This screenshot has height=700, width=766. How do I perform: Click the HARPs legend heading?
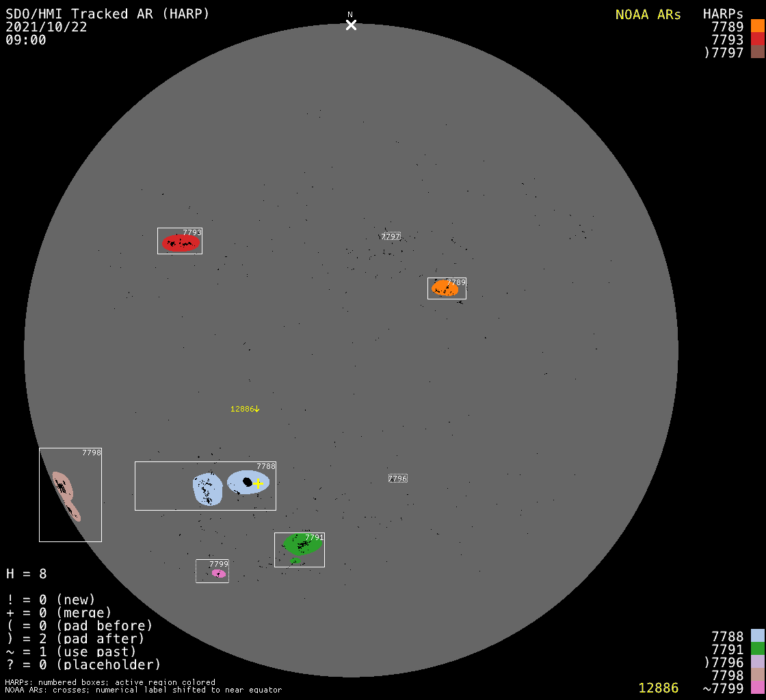click(723, 14)
